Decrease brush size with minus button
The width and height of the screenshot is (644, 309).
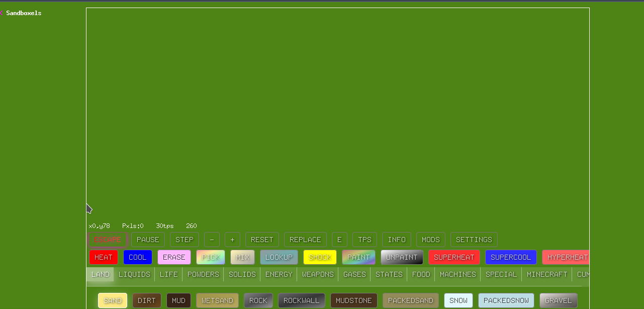click(212, 240)
